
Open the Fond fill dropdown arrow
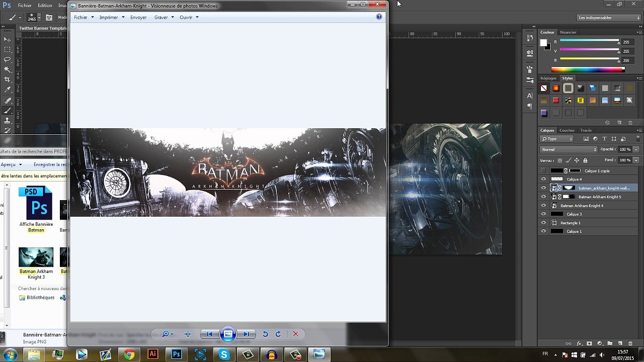tap(636, 160)
